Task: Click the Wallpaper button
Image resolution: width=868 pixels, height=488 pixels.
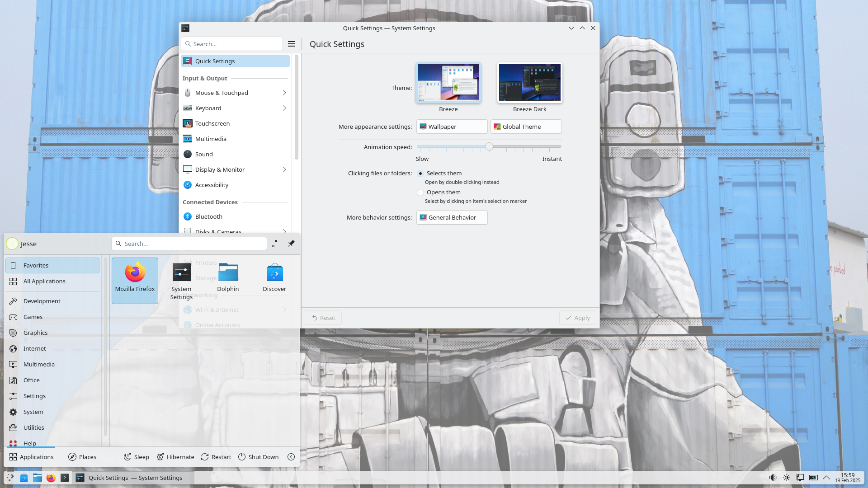Action: [x=452, y=127]
